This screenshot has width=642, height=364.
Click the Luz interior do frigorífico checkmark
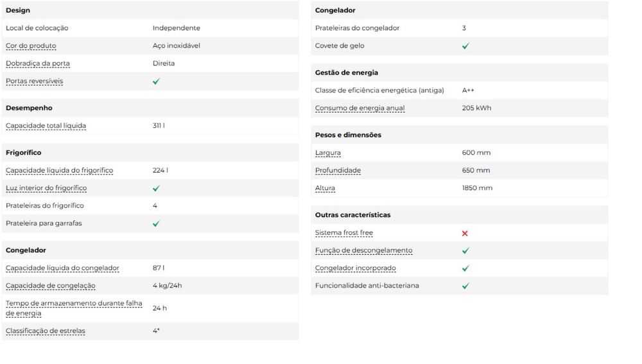click(x=156, y=189)
